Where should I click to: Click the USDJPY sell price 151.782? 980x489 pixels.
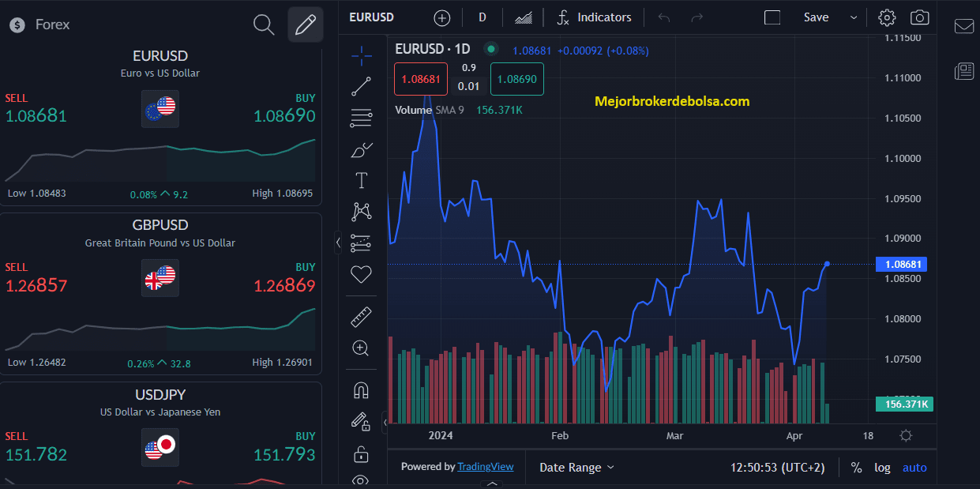coord(36,455)
